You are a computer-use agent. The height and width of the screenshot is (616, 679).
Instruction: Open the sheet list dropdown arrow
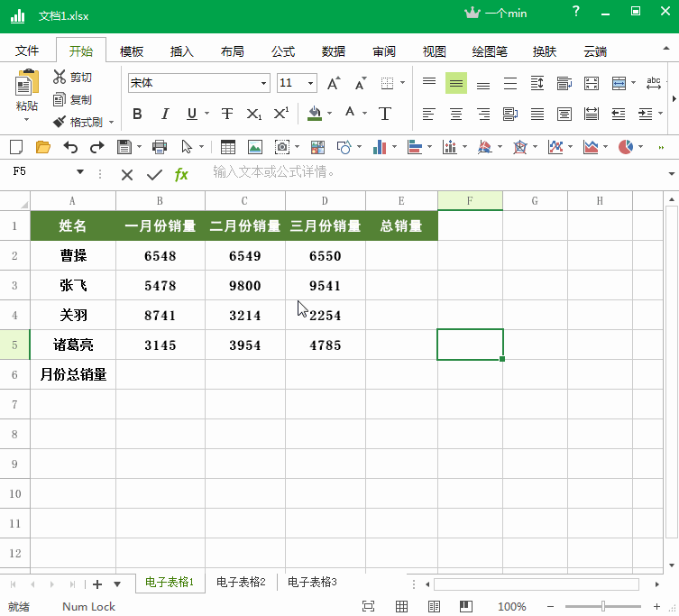[x=117, y=584]
